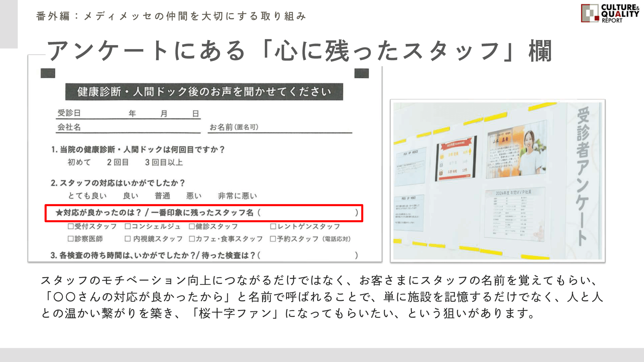Check the 健診スタッフ checkbox

point(192,226)
